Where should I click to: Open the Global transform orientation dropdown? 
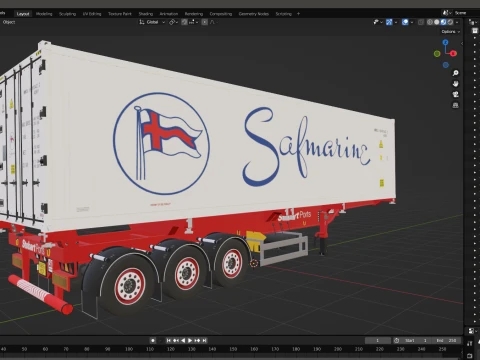coord(152,22)
